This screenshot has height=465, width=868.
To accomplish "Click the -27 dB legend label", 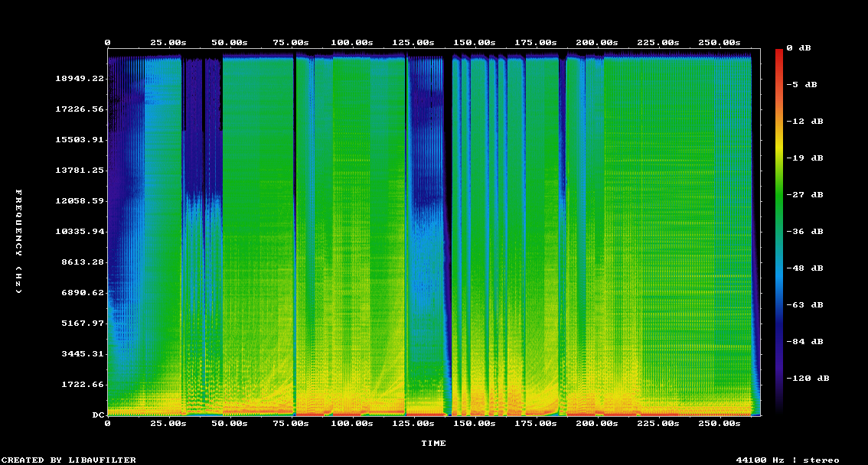I will [x=804, y=194].
